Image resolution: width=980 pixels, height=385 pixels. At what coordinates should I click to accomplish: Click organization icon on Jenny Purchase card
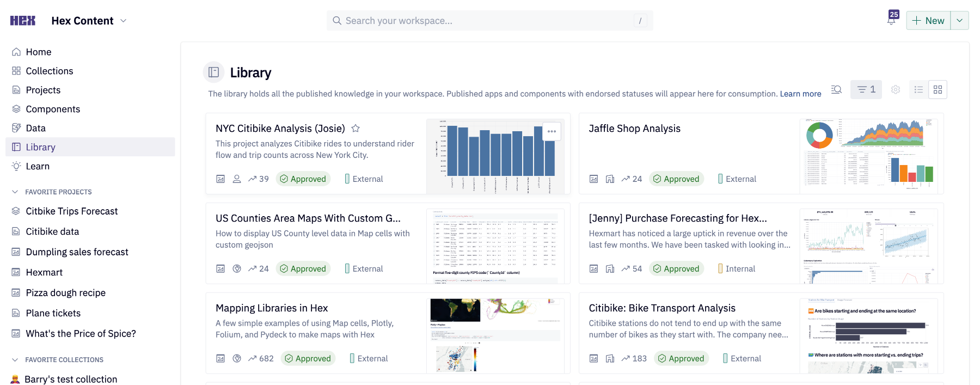pyautogui.click(x=610, y=268)
